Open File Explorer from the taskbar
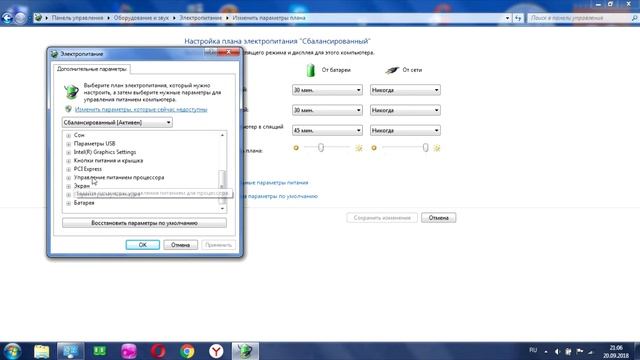 point(41,351)
